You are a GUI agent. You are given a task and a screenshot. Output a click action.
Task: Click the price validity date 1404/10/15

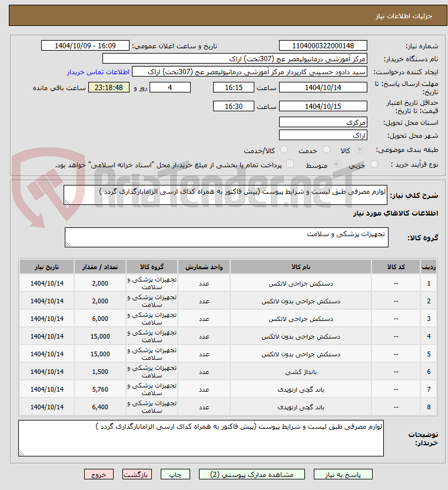tap(323, 106)
